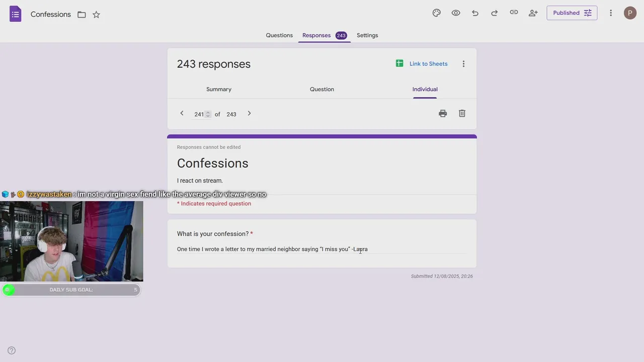Go to previous response arrow
Screen dimensions: 644x362
pos(182,114)
